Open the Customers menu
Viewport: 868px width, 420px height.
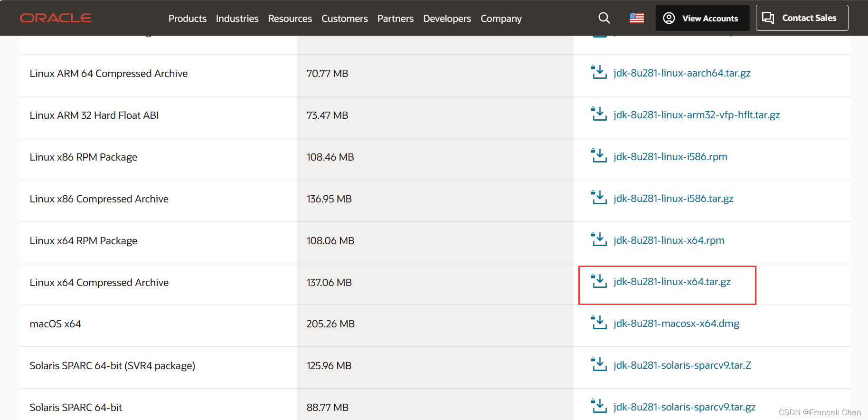click(x=345, y=19)
